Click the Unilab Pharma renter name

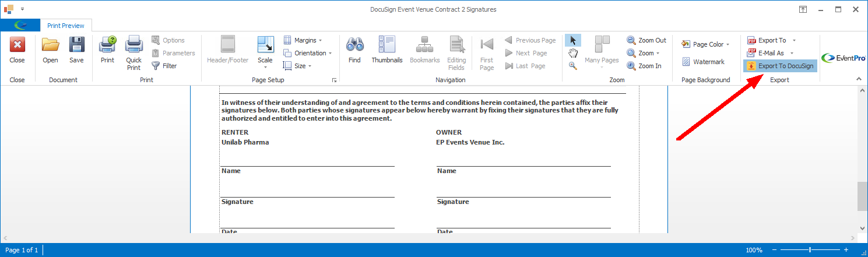[x=245, y=142]
